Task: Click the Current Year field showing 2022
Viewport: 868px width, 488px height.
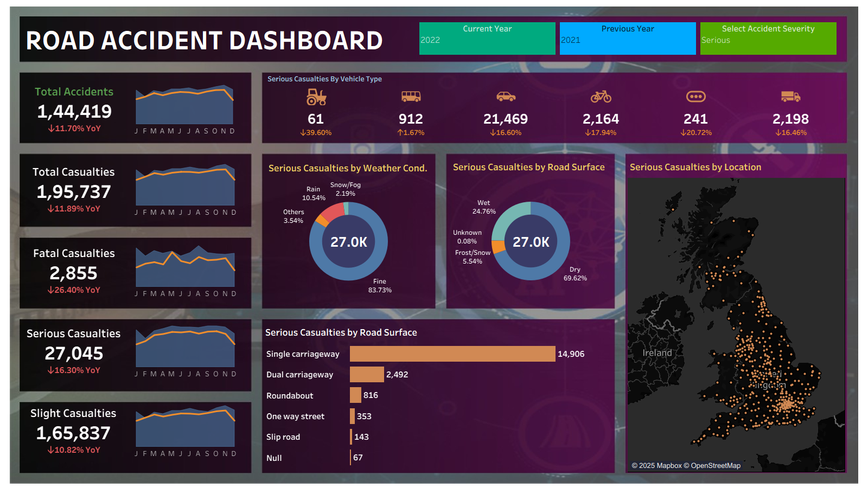Action: (x=487, y=38)
